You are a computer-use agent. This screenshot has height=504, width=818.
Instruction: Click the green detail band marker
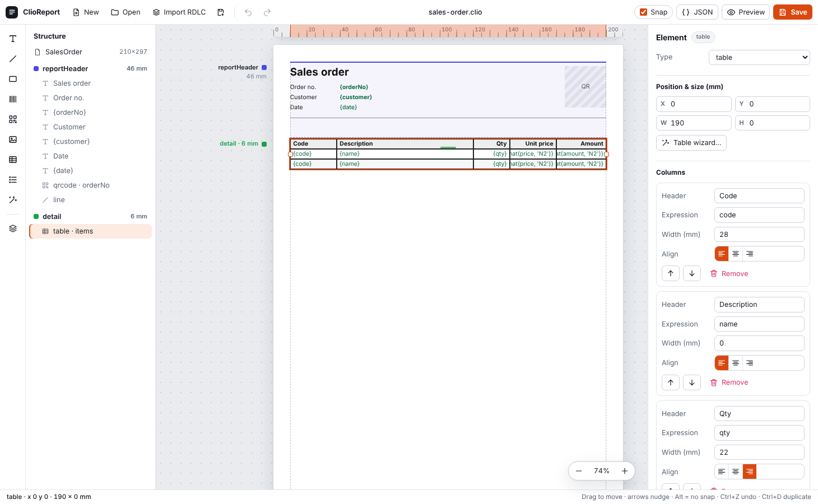[264, 144]
